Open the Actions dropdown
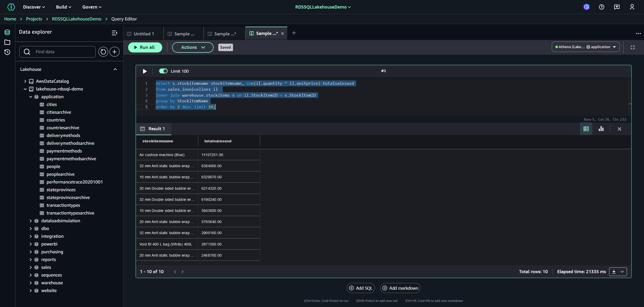Screen dimensions: 644x307 tap(193, 48)
